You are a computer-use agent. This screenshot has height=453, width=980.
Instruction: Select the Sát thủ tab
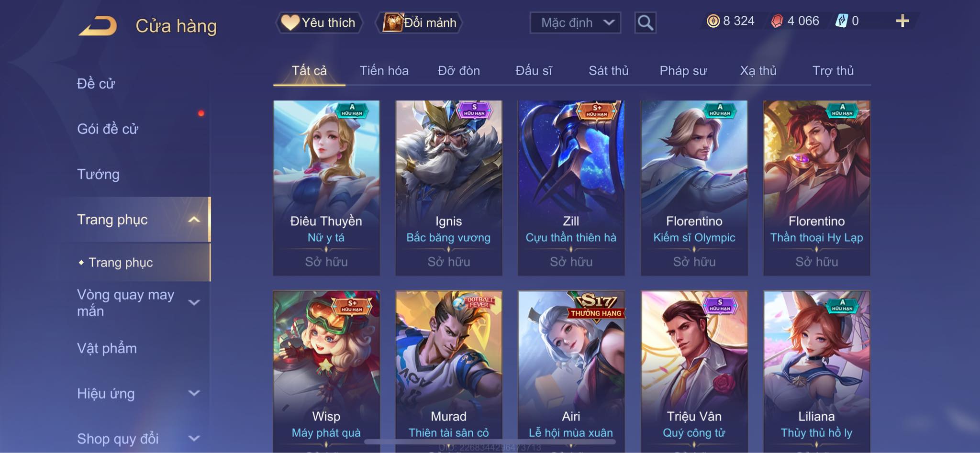(608, 71)
